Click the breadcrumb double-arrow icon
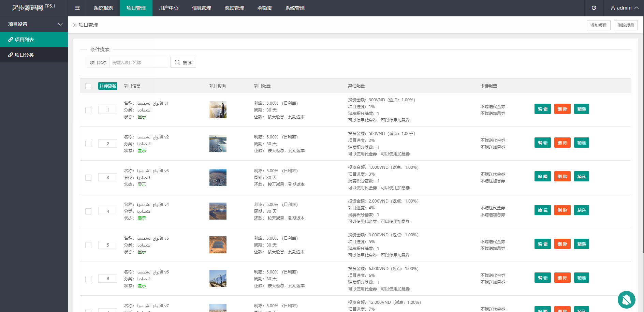The width and height of the screenshot is (644, 312). click(75, 25)
